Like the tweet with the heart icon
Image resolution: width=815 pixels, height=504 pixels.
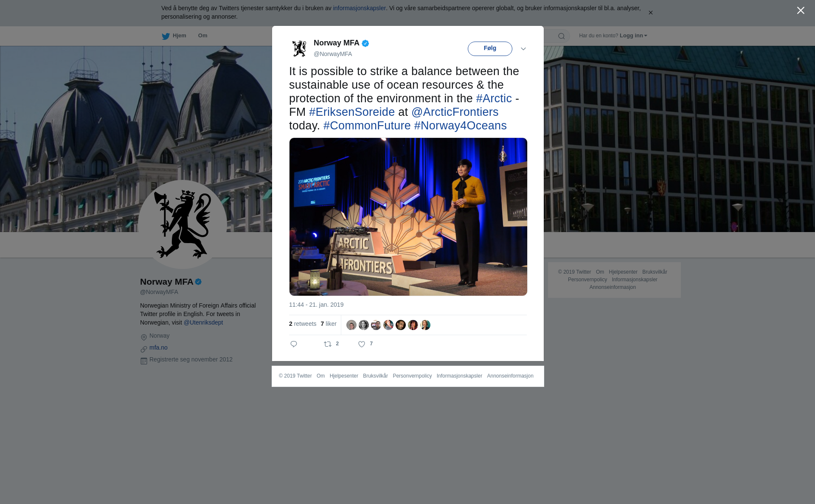(x=362, y=344)
